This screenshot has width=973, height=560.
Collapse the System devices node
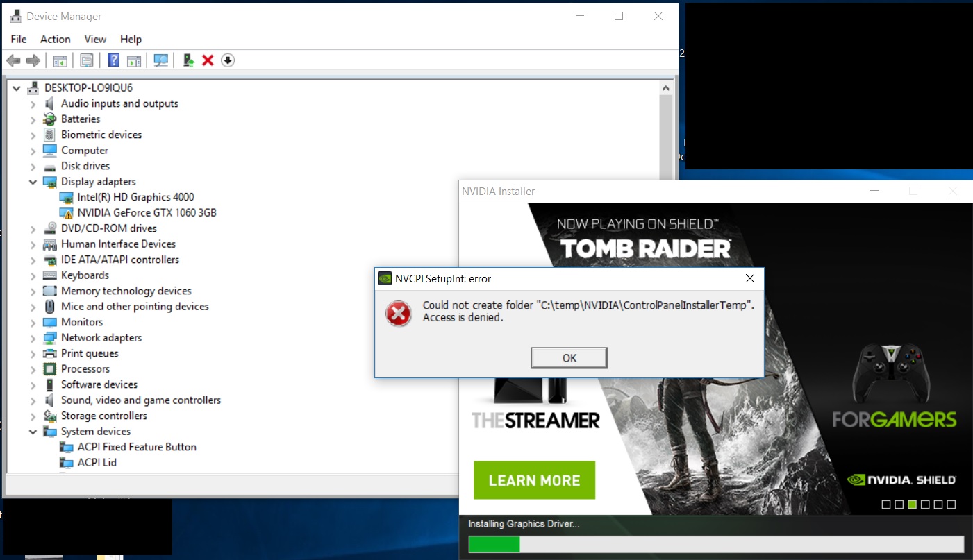click(33, 432)
